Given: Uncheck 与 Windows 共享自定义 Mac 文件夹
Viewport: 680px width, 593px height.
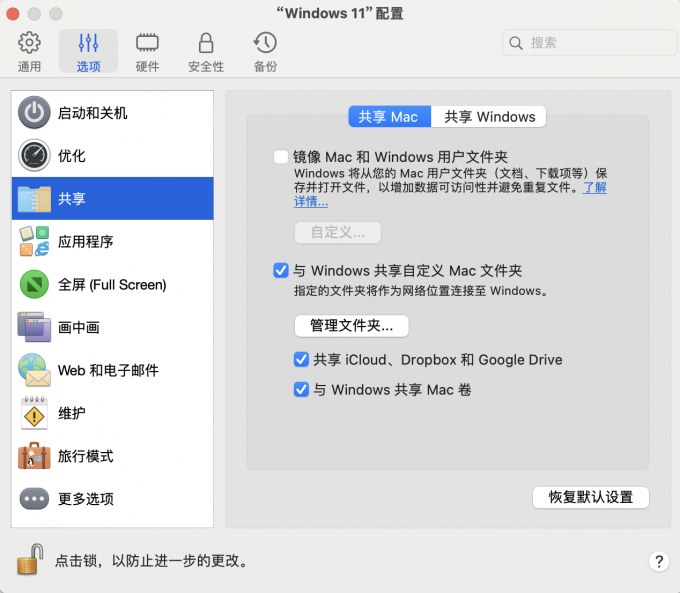Looking at the screenshot, I should [x=281, y=270].
